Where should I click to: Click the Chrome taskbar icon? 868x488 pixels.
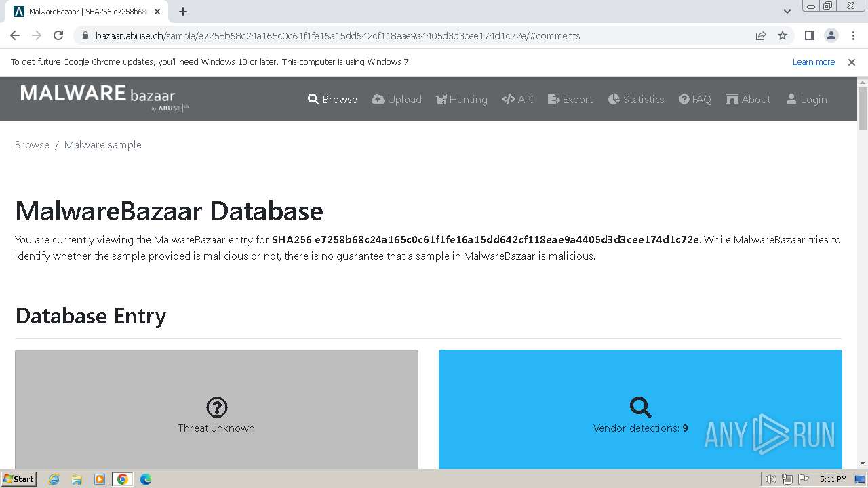point(123,479)
